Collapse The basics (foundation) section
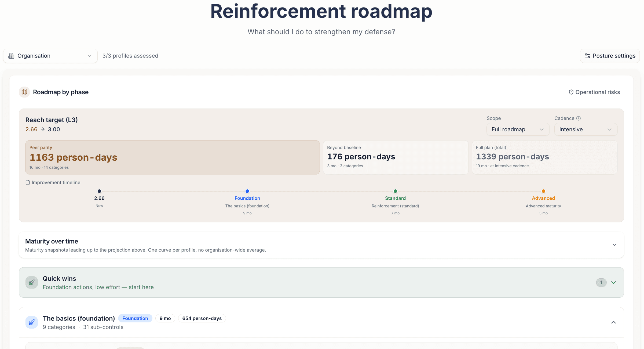This screenshot has height=349, width=644. [613, 322]
